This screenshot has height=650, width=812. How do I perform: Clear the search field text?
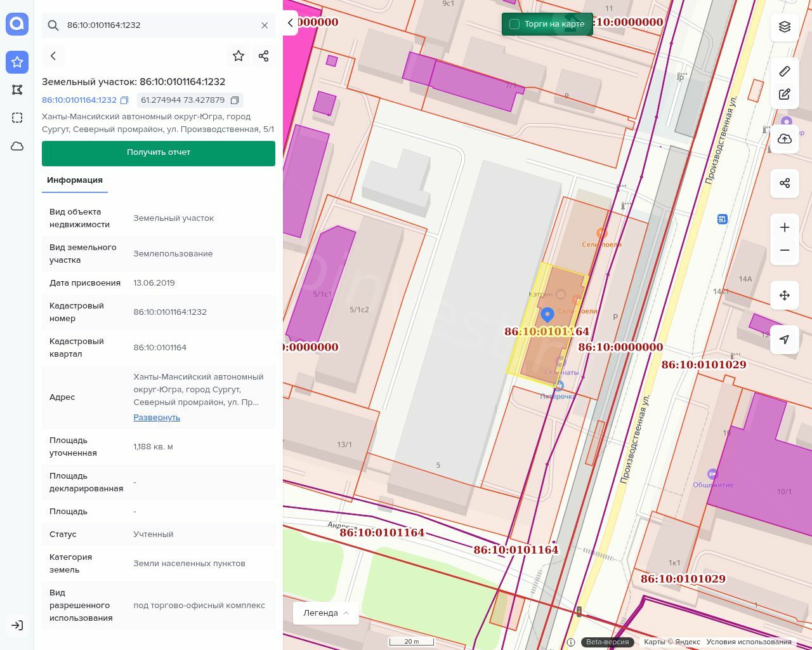[x=265, y=25]
